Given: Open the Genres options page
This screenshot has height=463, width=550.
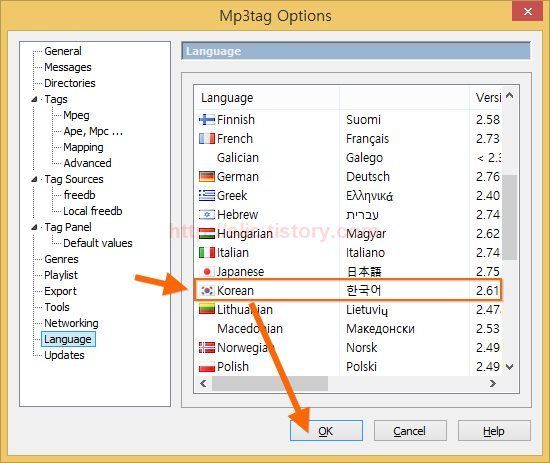Looking at the screenshot, I should click(x=61, y=259).
